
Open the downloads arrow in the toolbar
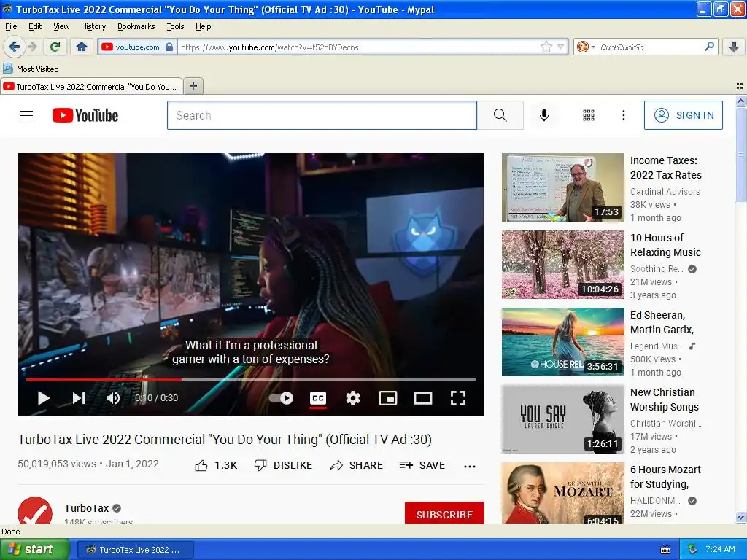(734, 47)
